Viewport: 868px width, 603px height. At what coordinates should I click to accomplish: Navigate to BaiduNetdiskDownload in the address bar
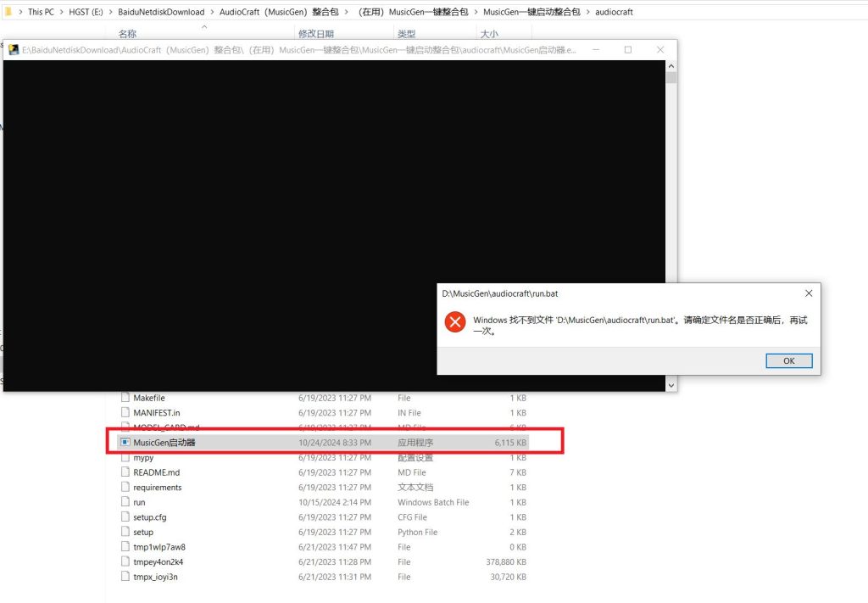pyautogui.click(x=161, y=12)
